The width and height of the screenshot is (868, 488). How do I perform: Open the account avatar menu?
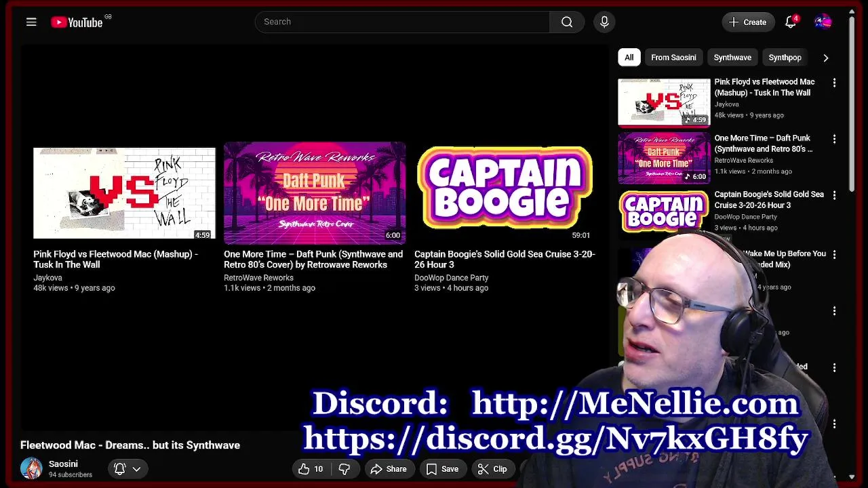point(823,22)
